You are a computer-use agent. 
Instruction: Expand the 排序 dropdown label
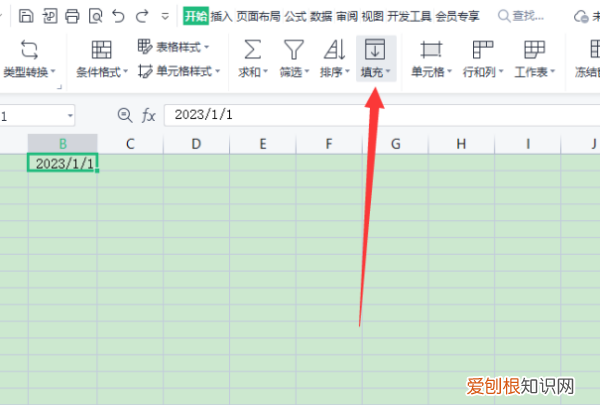click(335, 72)
